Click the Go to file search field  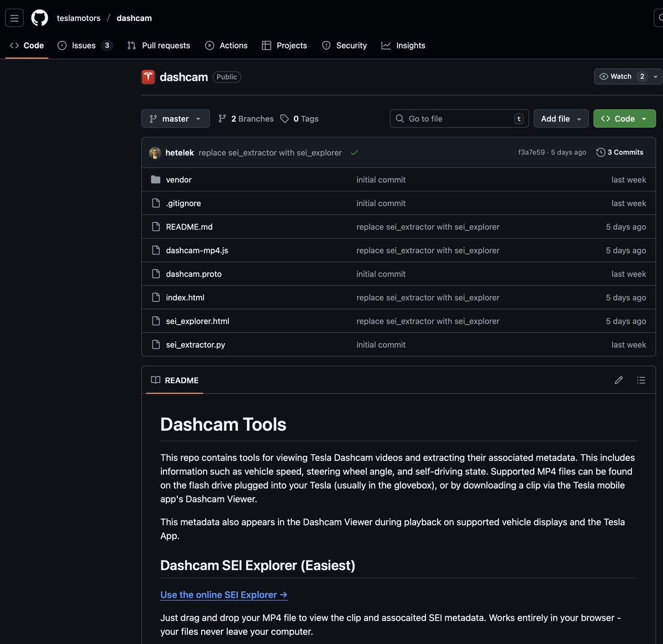click(x=459, y=119)
